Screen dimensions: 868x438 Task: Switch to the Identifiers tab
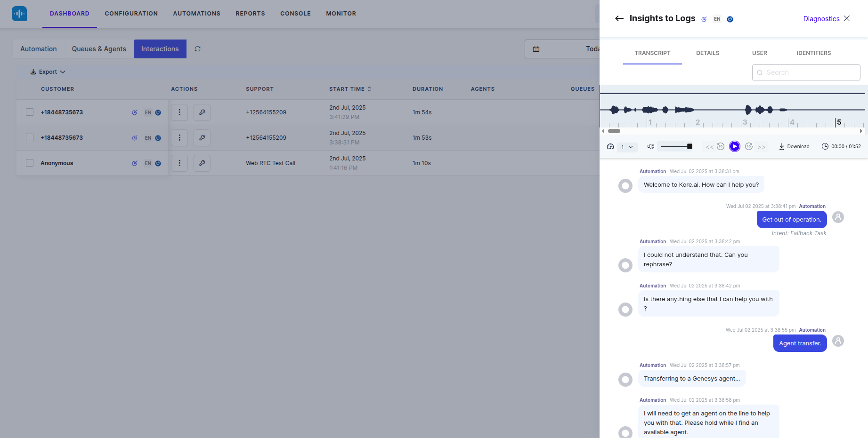(814, 53)
